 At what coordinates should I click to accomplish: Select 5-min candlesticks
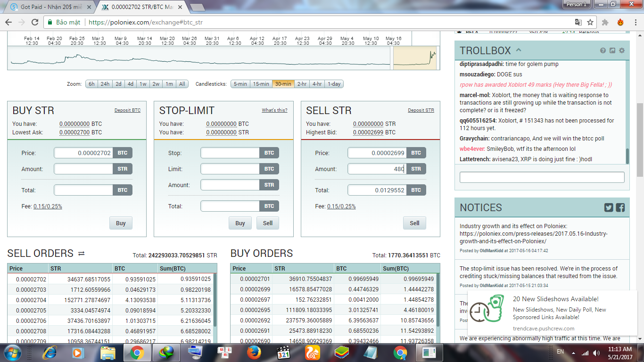pyautogui.click(x=240, y=84)
